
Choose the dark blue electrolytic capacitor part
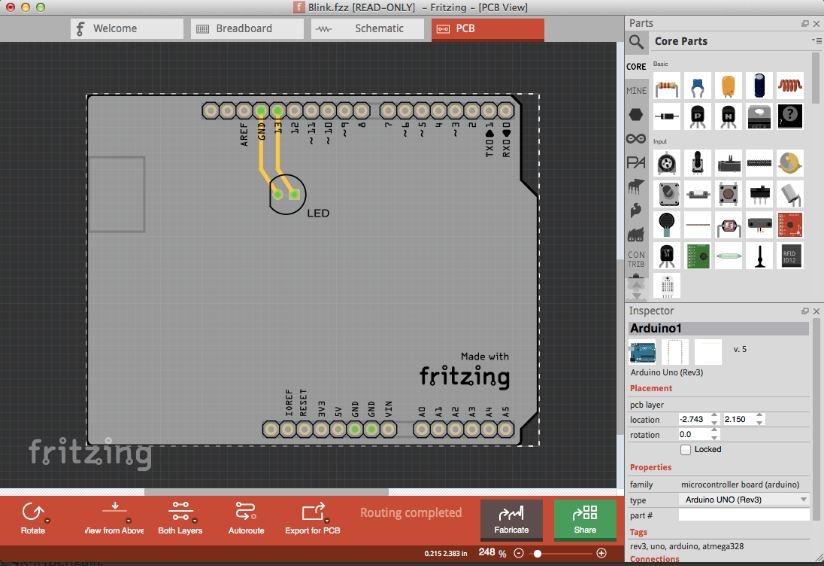click(759, 86)
